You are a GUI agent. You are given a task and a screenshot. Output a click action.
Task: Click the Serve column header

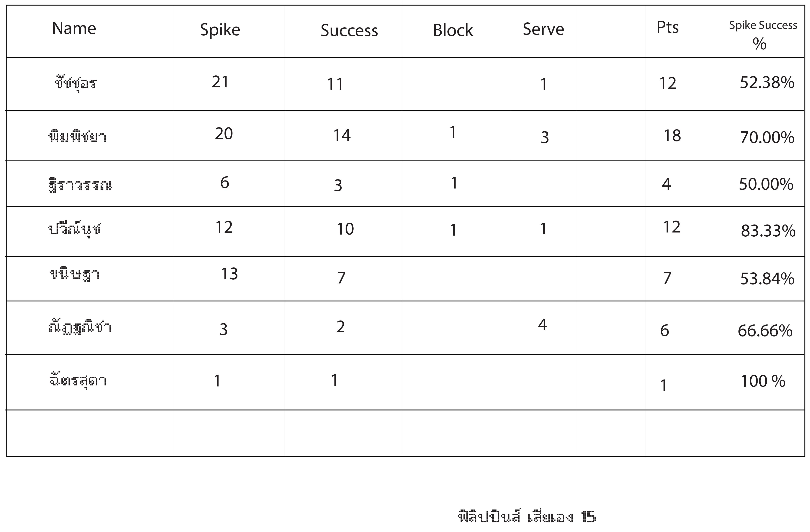point(543,29)
